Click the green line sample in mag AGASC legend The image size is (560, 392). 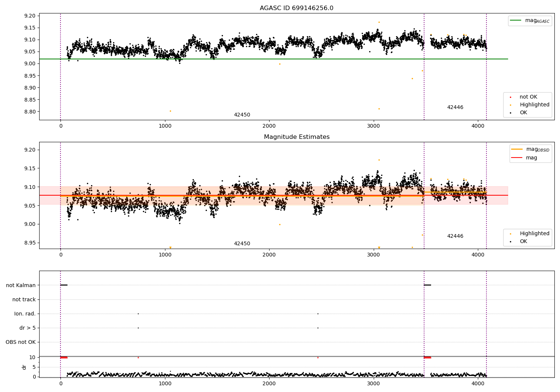pyautogui.click(x=516, y=21)
